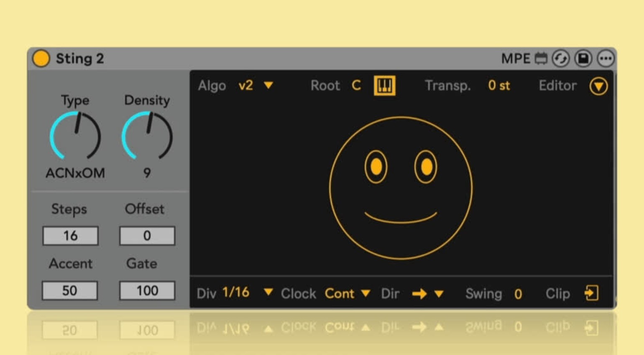
Task: Click the Offset value field 0
Action: (147, 236)
